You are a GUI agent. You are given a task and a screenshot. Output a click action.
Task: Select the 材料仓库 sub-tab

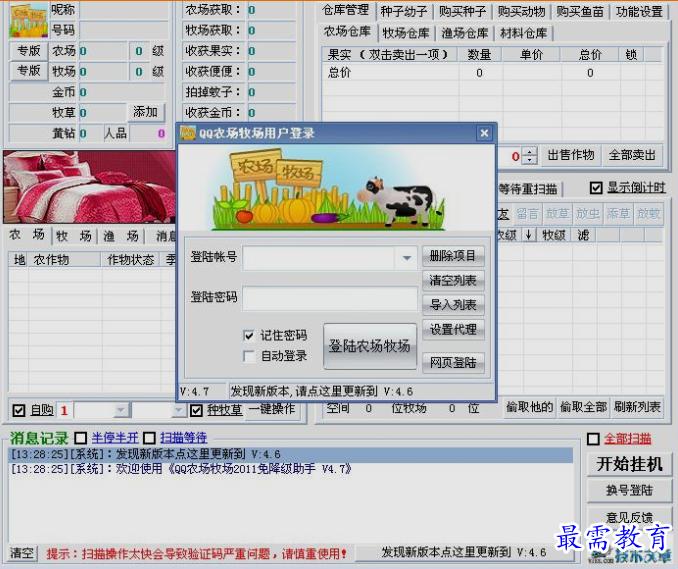(x=523, y=33)
